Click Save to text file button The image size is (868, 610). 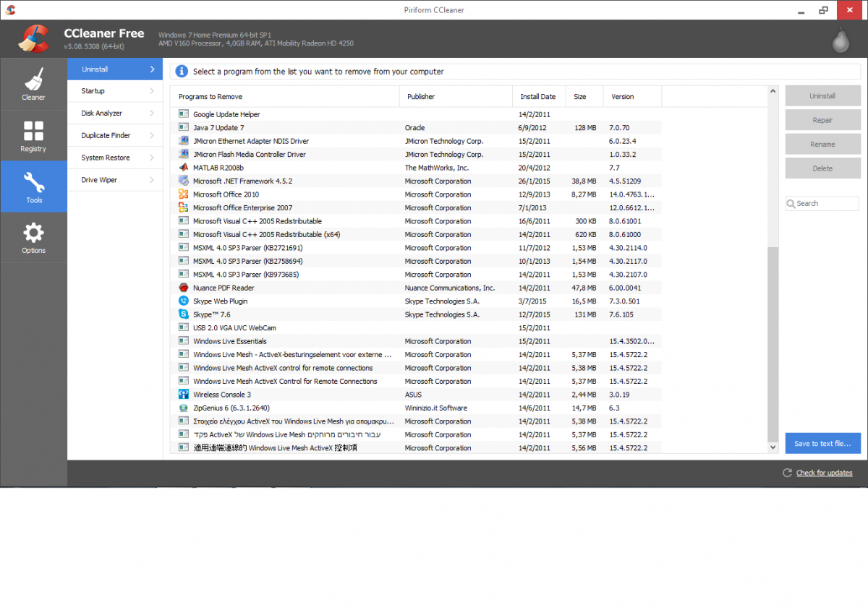tap(822, 443)
